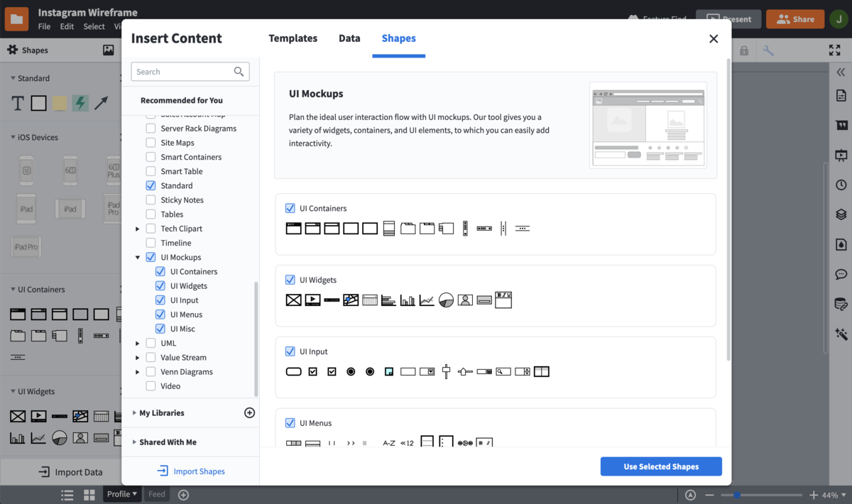Image resolution: width=852 pixels, height=504 pixels.
Task: Expand the My Libraries section
Action: [x=158, y=412]
